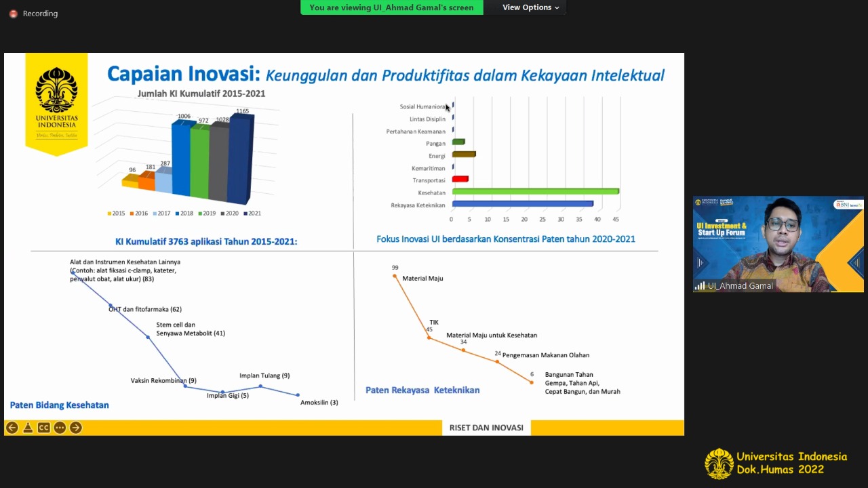Click the 'Sosial Humaniora' axis label
Screen dimensions: 868x488
422,106
